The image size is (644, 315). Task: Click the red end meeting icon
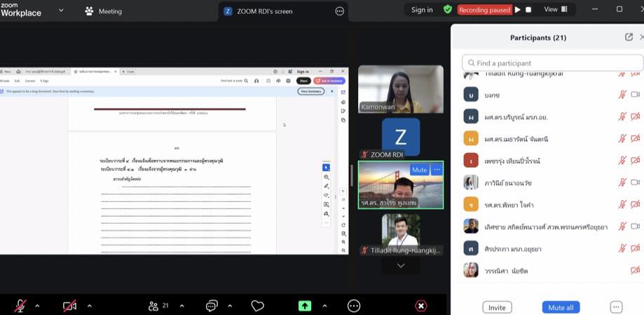click(x=420, y=306)
